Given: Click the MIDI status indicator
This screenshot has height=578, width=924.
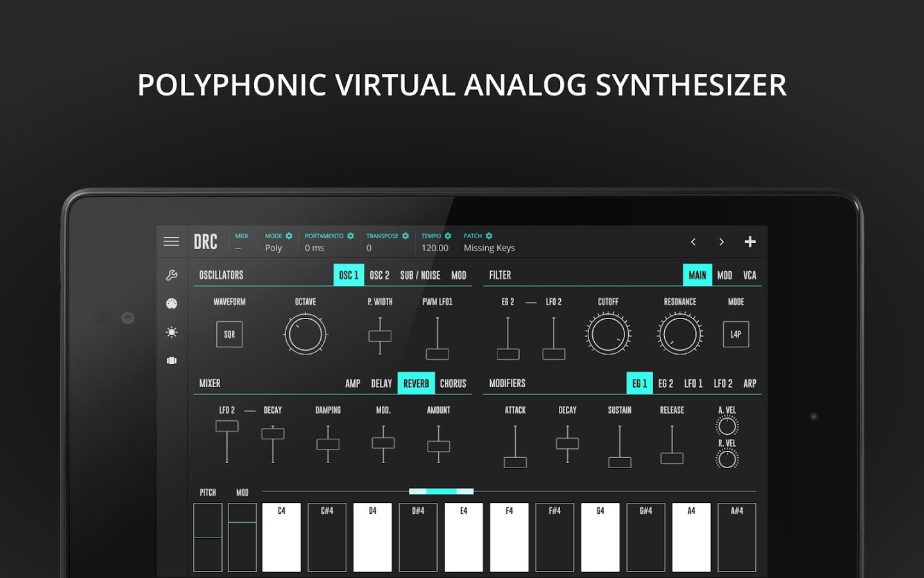Looking at the screenshot, I should point(241,242).
